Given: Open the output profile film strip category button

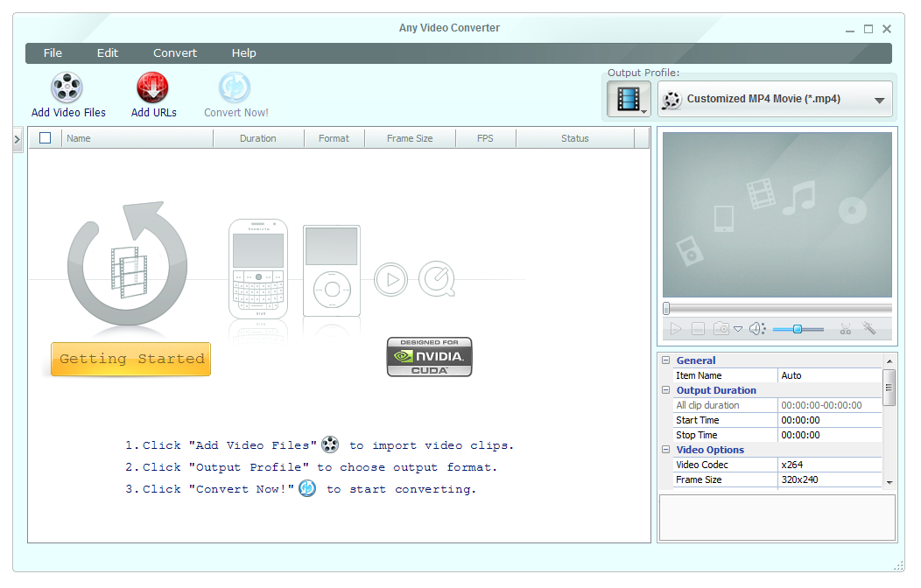Looking at the screenshot, I should 629,99.
